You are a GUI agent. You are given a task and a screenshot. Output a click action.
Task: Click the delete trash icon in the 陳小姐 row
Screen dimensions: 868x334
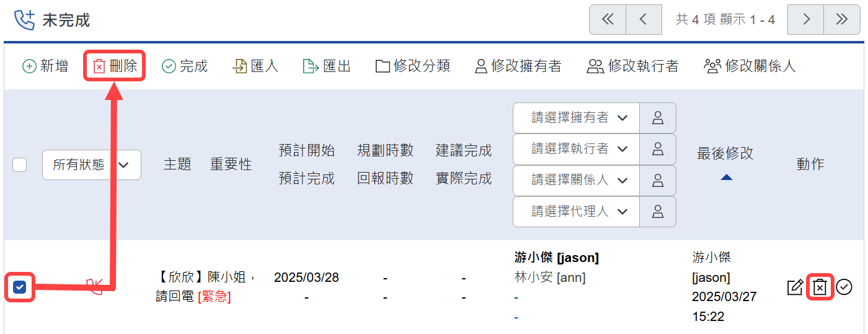[x=820, y=287]
